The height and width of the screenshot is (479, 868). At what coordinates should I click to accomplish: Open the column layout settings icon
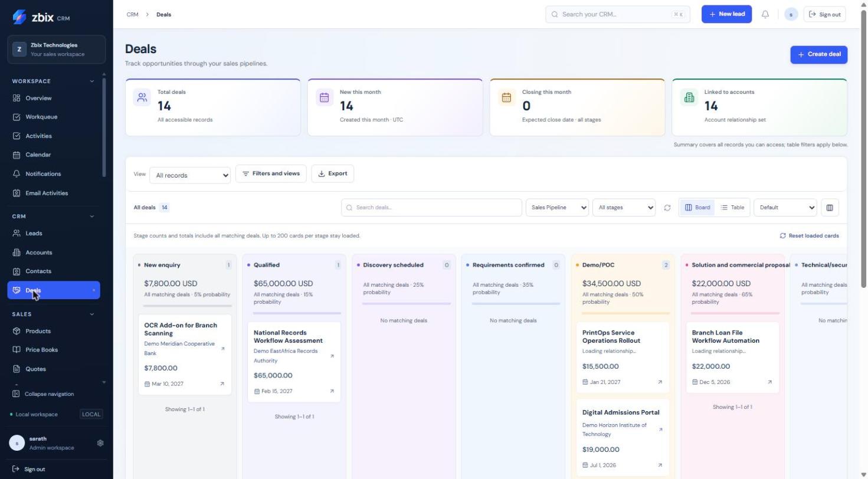point(830,208)
